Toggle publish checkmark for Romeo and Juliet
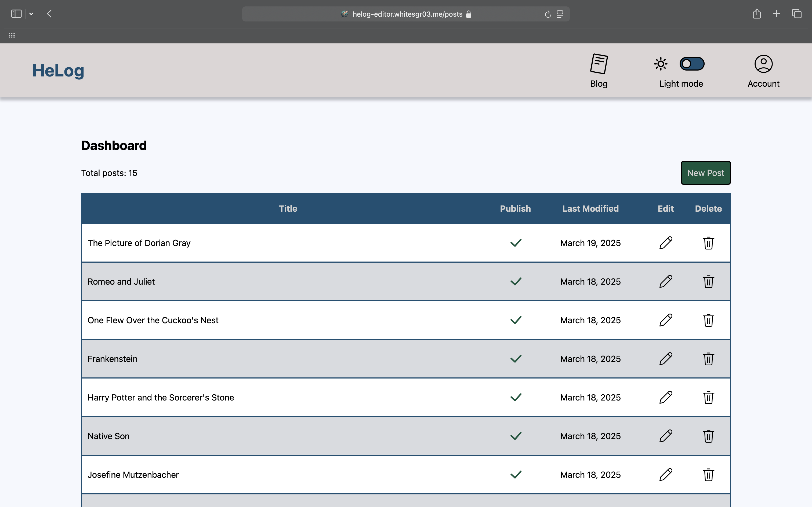Screen dimensions: 812x507 (x=516, y=282)
